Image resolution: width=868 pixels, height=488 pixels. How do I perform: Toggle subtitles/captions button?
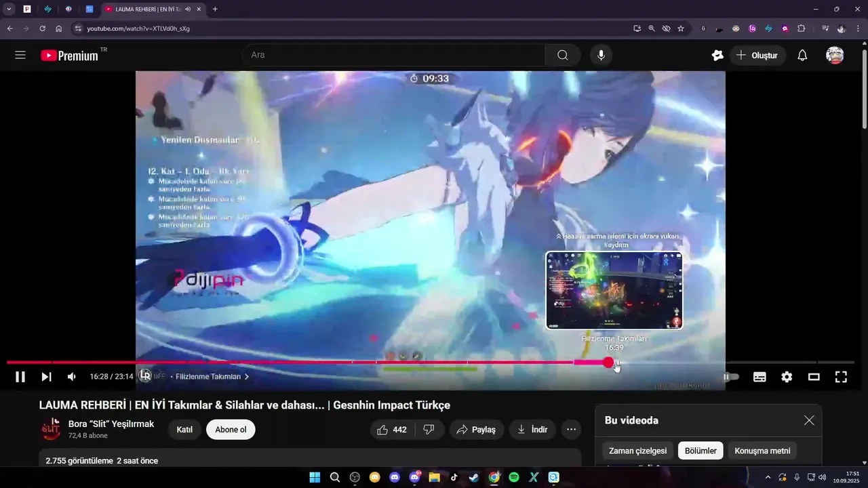759,377
